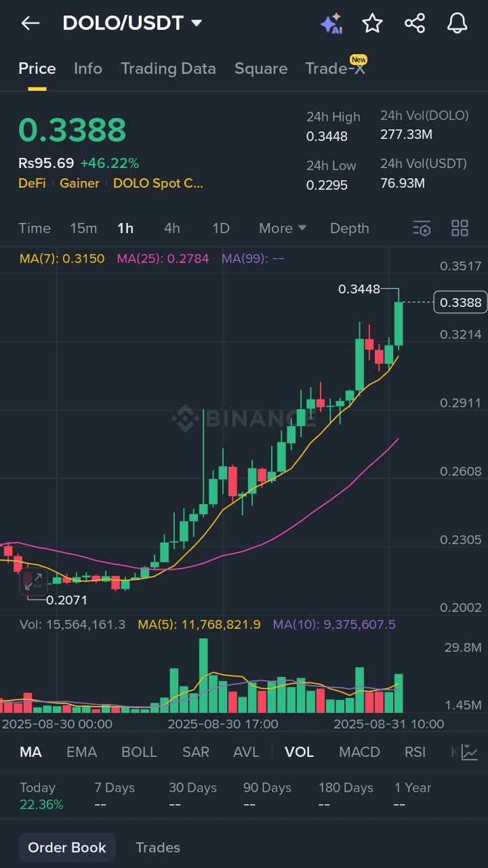The image size is (488, 868).
Task: Select the 15m timeframe
Action: 83,228
